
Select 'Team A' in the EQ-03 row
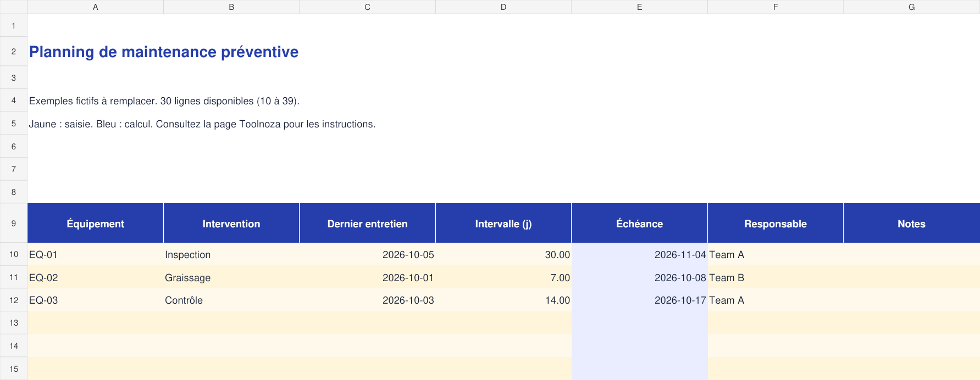tap(776, 300)
